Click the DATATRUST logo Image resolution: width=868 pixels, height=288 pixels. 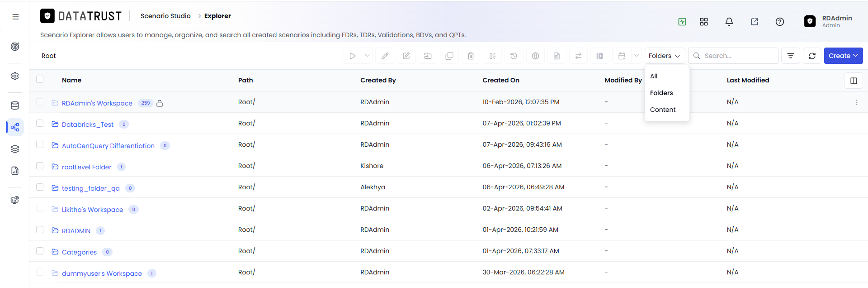click(x=81, y=16)
